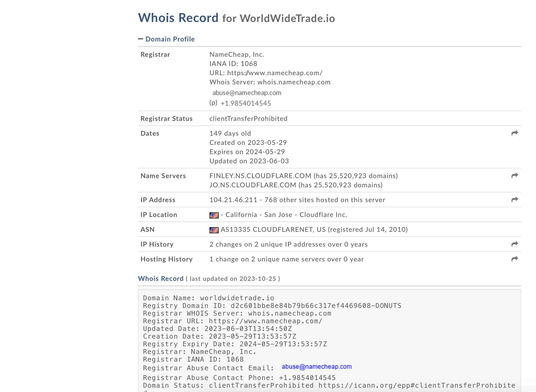This screenshot has height=392, width=536.
Task: Click Expires on 2024-05-29 date
Action: (247, 152)
